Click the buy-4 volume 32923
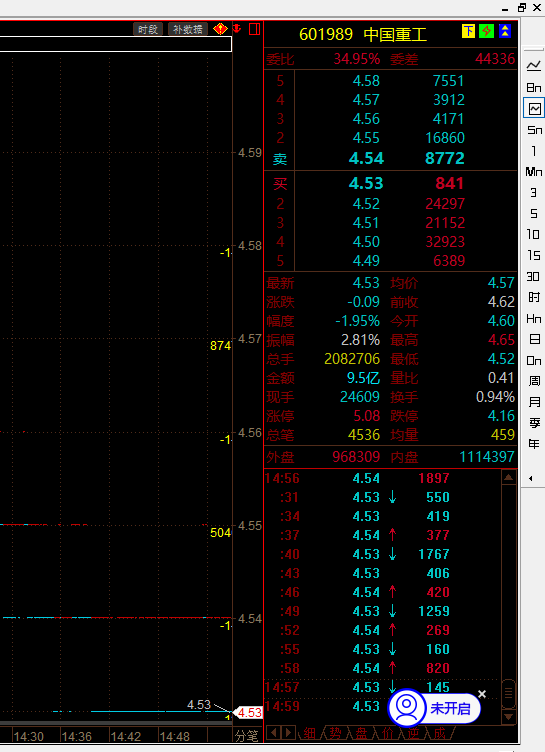The image size is (545, 752). pyautogui.click(x=445, y=242)
